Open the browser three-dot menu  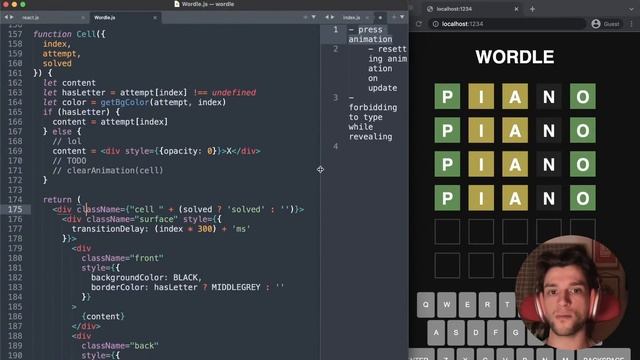coord(631,24)
